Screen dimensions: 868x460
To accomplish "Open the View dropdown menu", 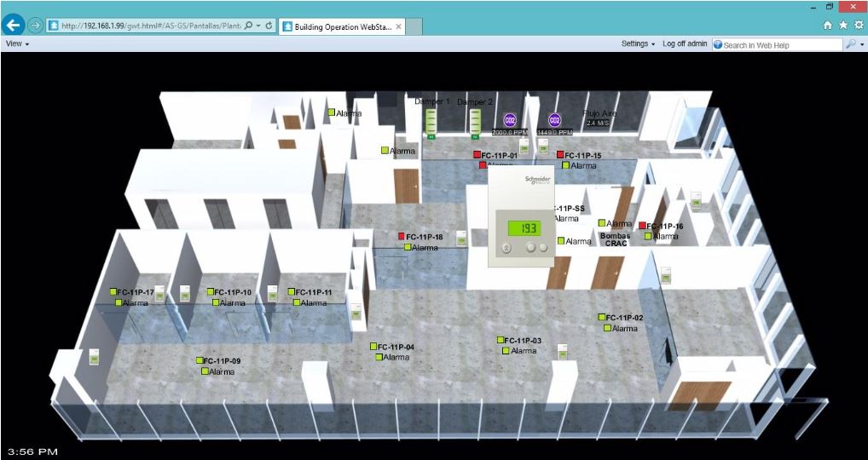I will click(x=17, y=43).
